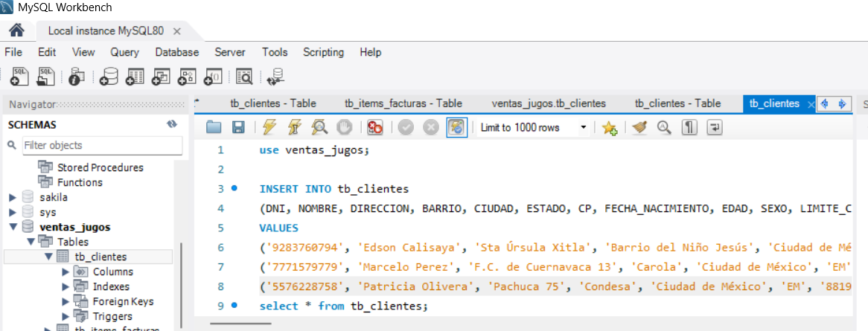
Task: Save current statement as snippet star icon
Action: pos(610,128)
